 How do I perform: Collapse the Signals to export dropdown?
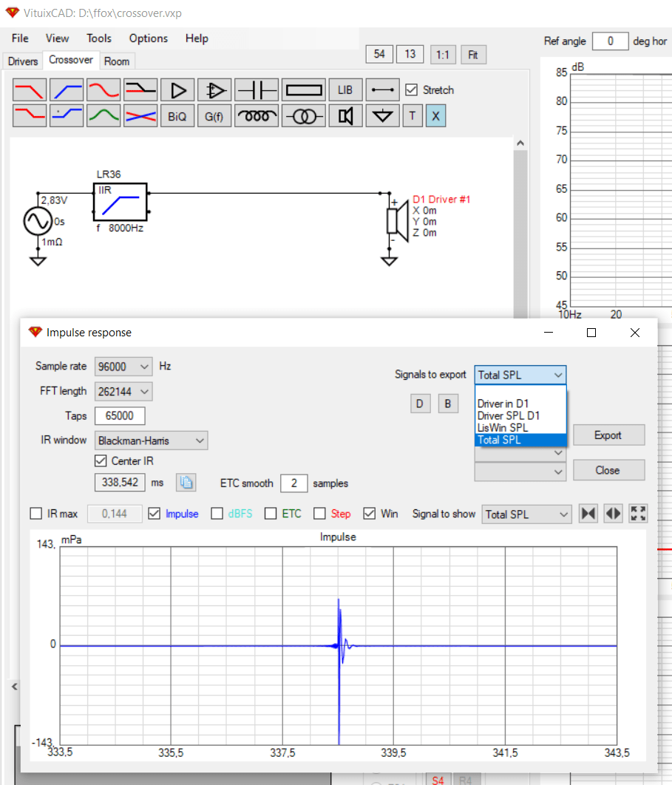click(520, 375)
